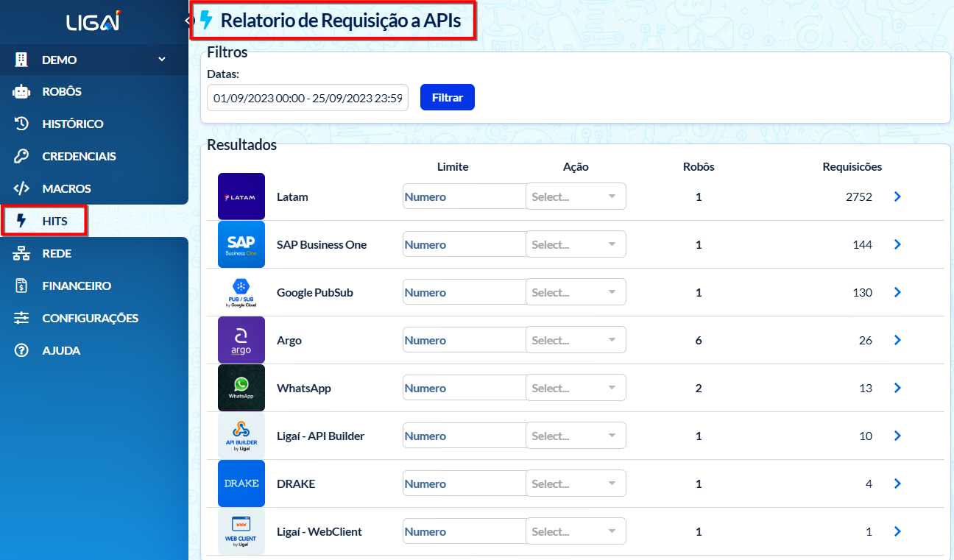Click the Ligaí logo in the sidebar
Image resolution: width=954 pixels, height=560 pixels.
coord(93,23)
